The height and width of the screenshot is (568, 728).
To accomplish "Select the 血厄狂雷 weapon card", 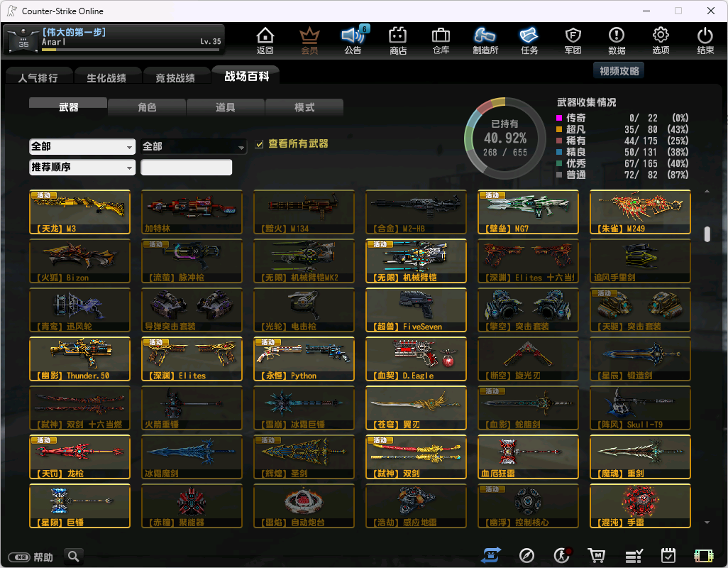I will pyautogui.click(x=529, y=457).
